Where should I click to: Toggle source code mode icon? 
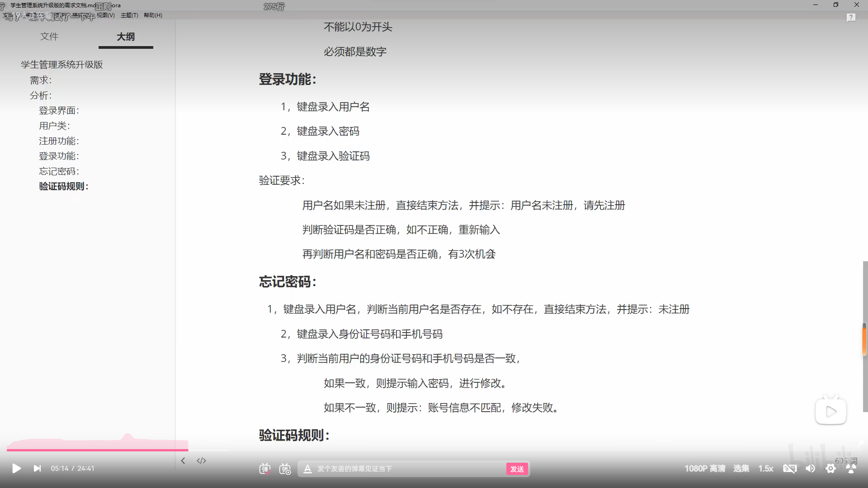click(202, 460)
